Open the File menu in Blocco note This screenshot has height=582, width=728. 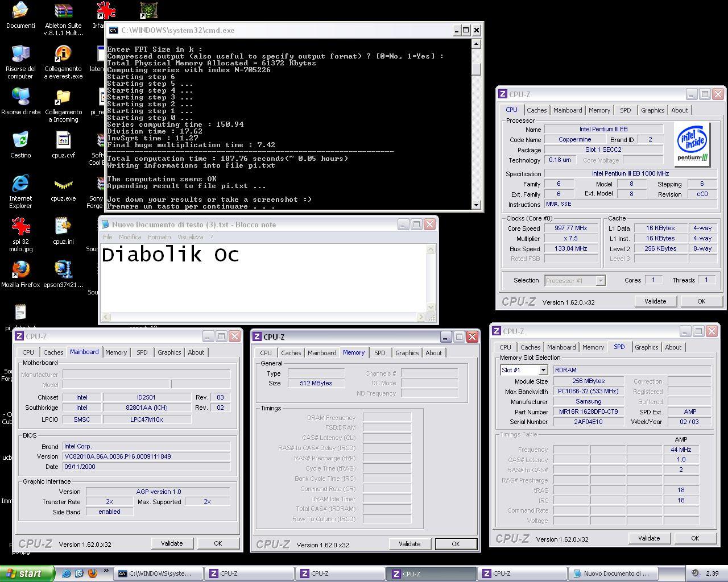107,237
